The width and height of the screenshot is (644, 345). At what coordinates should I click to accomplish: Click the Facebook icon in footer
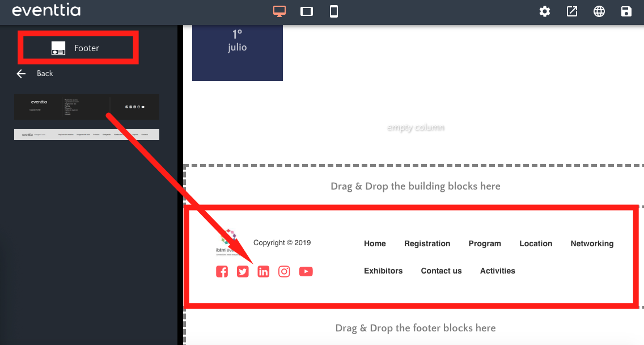tap(222, 272)
